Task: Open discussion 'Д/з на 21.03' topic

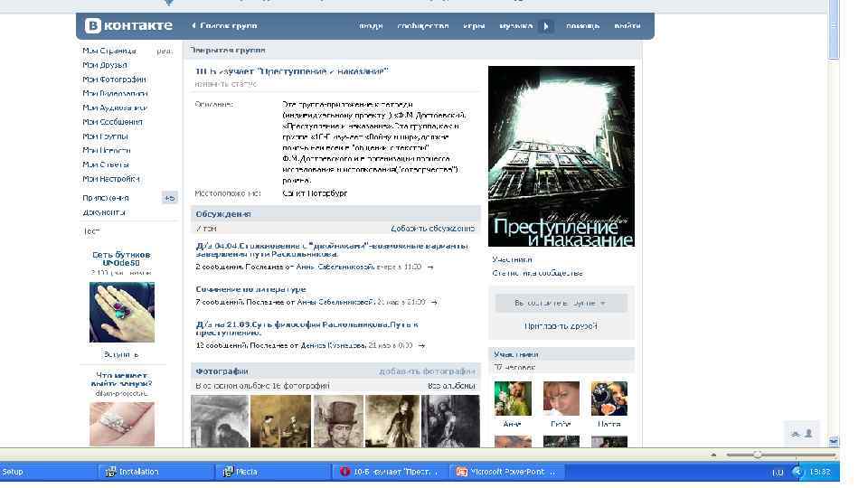Action: 307,328
